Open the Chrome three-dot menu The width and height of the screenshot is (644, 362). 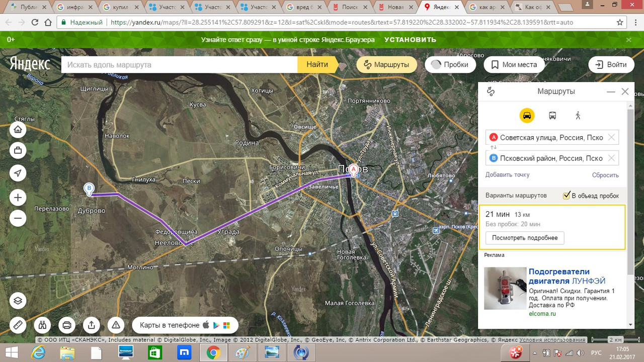[x=635, y=23]
